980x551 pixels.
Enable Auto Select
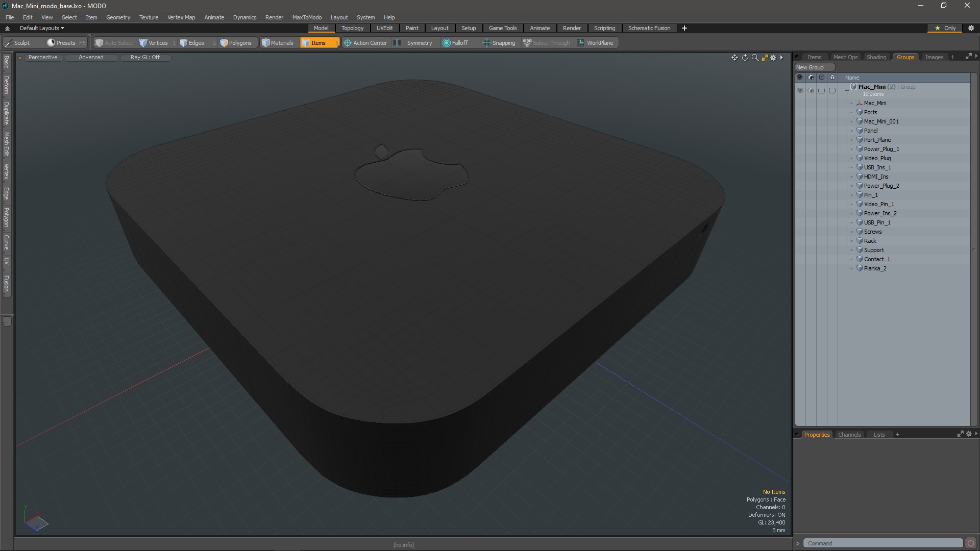point(114,43)
